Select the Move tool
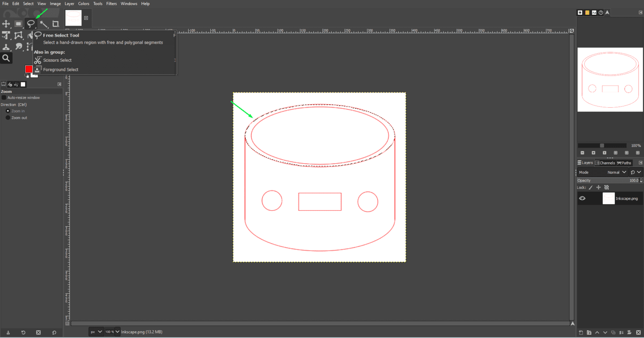This screenshot has height=338, width=644. (6, 24)
